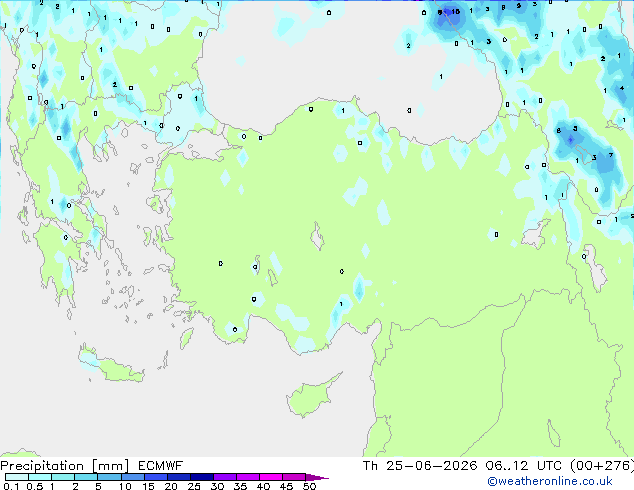This screenshot has height=490, width=634.
Task: Select the 15–20 mm blue legend swatch
Action: point(155,477)
